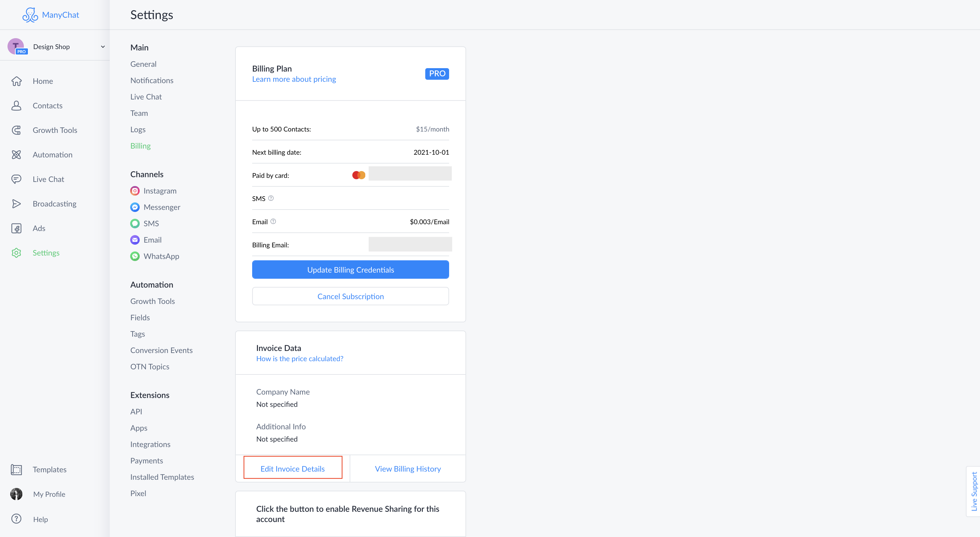Open the Installed Templates section
This screenshot has height=537, width=980.
[x=162, y=477]
